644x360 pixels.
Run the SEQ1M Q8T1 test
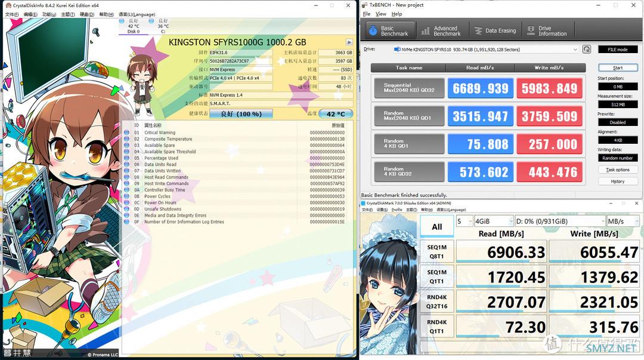(x=436, y=251)
